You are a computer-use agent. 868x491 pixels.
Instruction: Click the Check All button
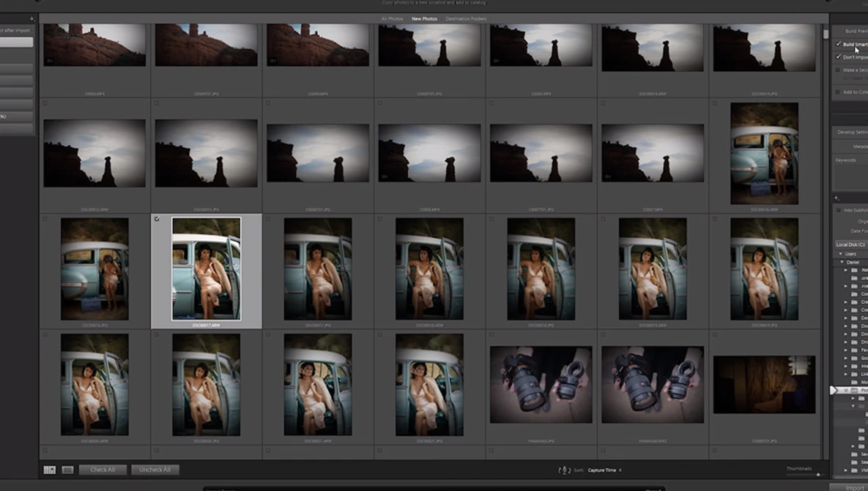(103, 470)
